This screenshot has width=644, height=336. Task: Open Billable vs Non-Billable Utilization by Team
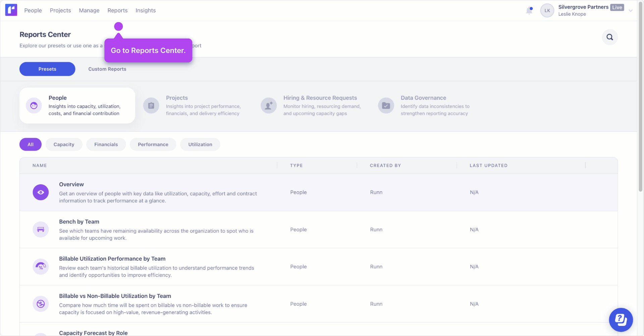tap(319, 304)
